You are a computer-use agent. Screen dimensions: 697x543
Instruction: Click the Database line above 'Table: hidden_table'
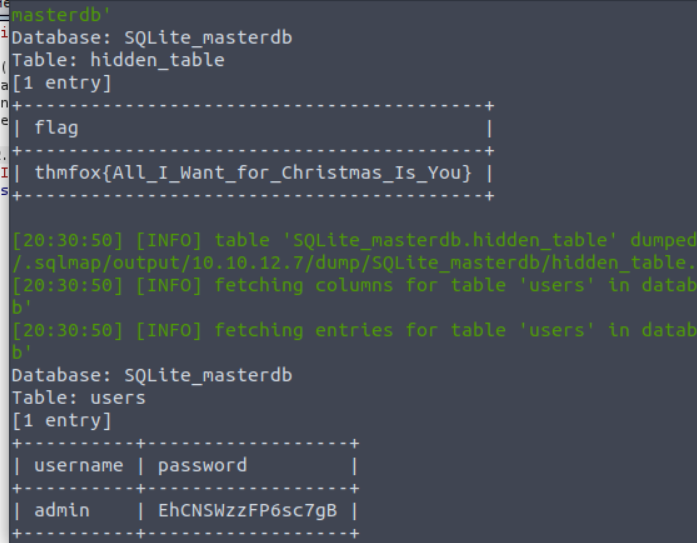click(x=152, y=38)
